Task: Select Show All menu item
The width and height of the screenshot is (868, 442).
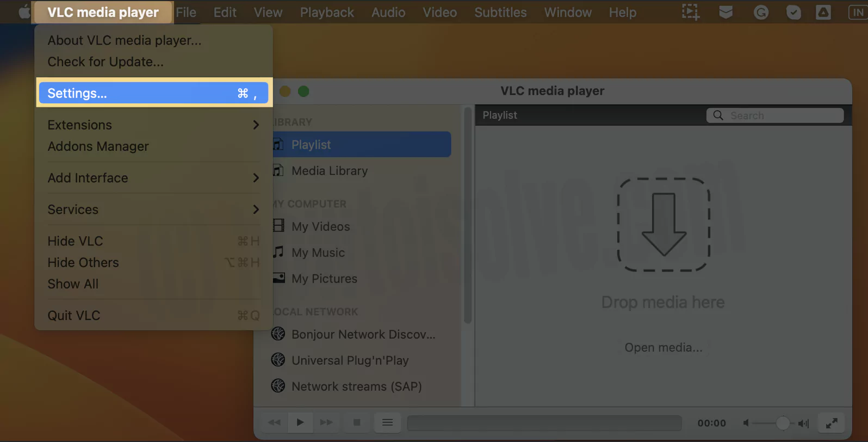Action: point(154,284)
